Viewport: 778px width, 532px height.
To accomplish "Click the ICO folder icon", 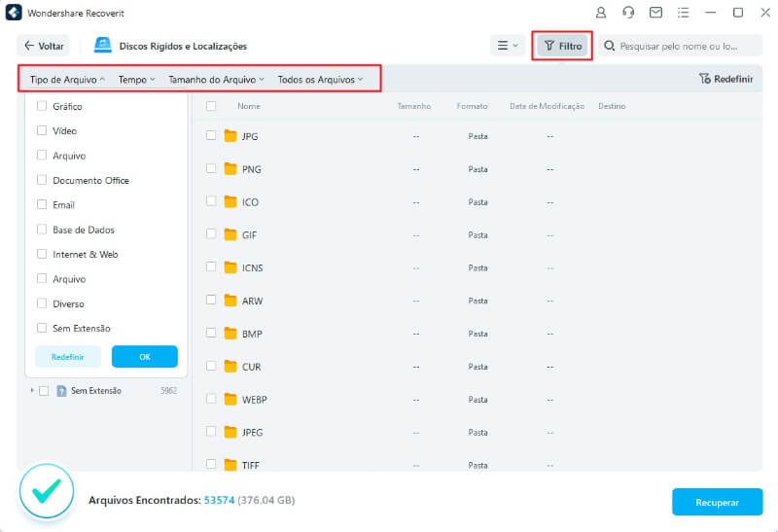I will (x=230, y=201).
